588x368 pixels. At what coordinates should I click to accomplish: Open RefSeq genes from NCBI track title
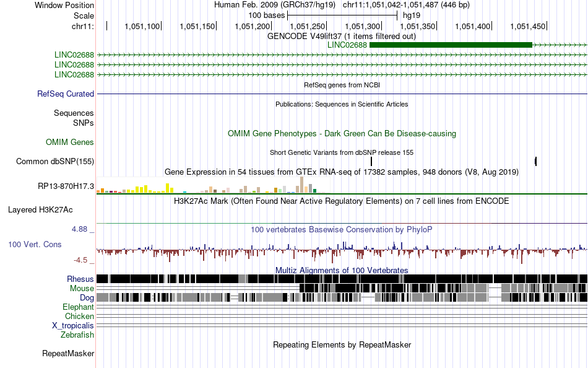point(342,85)
